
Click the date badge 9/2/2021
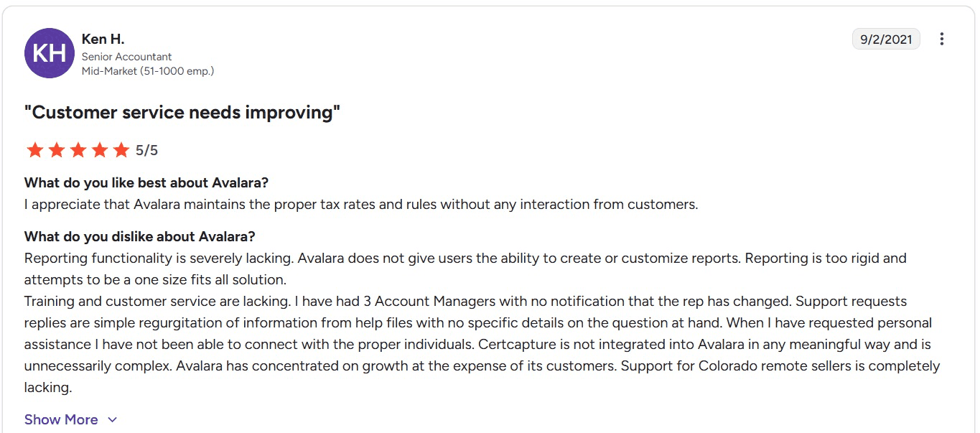pos(886,39)
